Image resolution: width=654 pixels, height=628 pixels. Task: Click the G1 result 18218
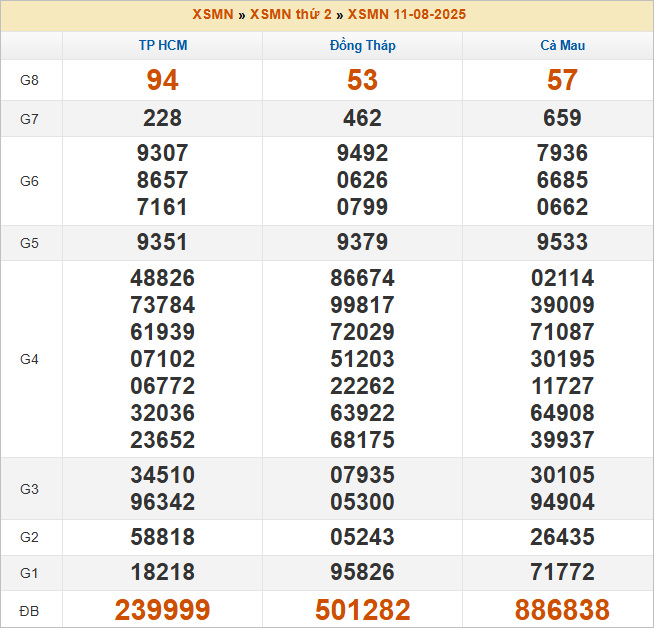[x=162, y=573]
